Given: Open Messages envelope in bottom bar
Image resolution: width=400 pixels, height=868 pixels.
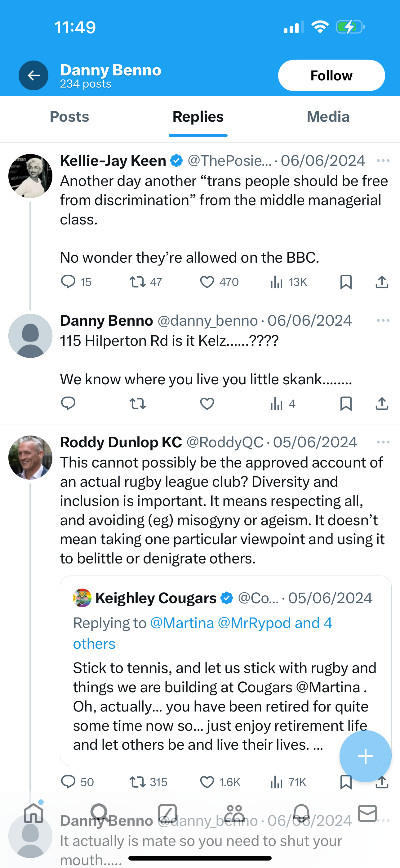Looking at the screenshot, I should [x=367, y=813].
